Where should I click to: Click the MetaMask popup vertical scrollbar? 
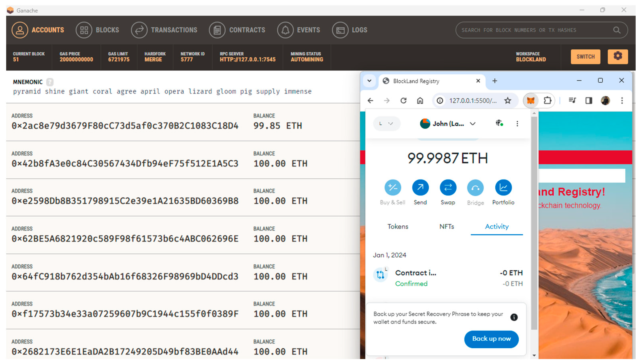pyautogui.click(x=534, y=222)
